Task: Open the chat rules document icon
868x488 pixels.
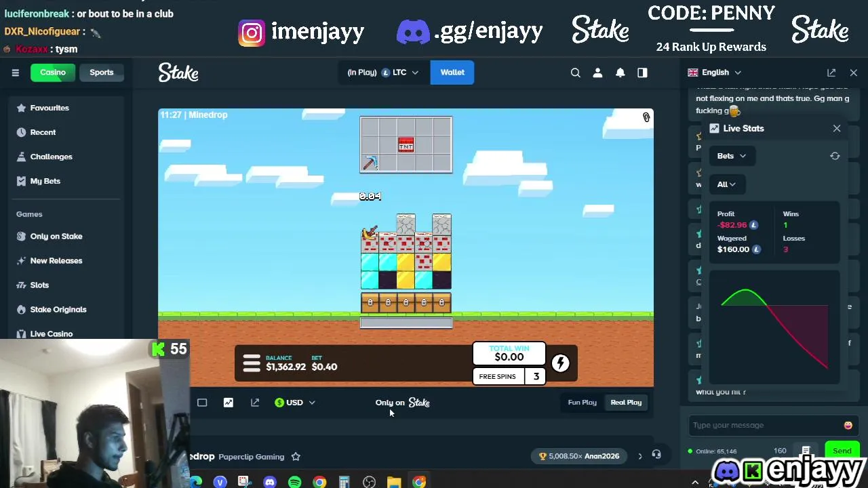Action: (806, 451)
